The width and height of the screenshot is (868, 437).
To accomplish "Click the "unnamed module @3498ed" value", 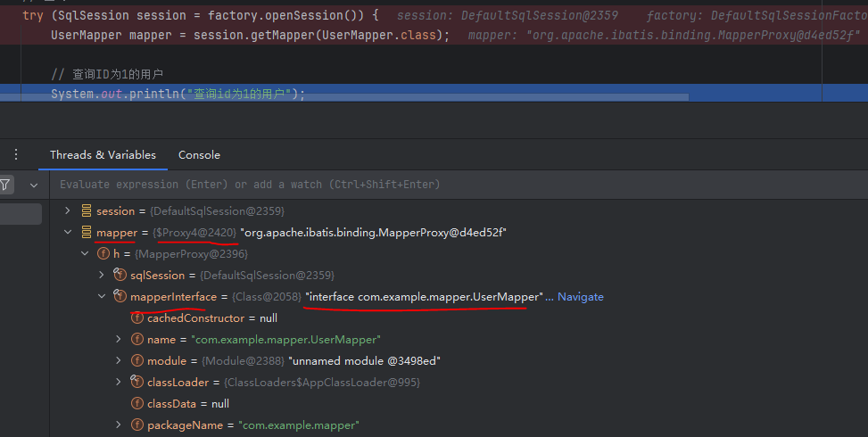I will click(x=364, y=360).
